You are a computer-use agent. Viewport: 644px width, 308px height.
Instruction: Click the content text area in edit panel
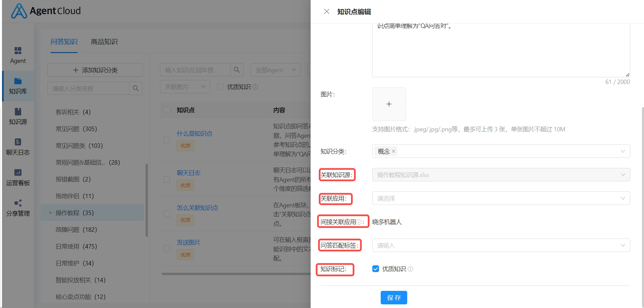501,50
